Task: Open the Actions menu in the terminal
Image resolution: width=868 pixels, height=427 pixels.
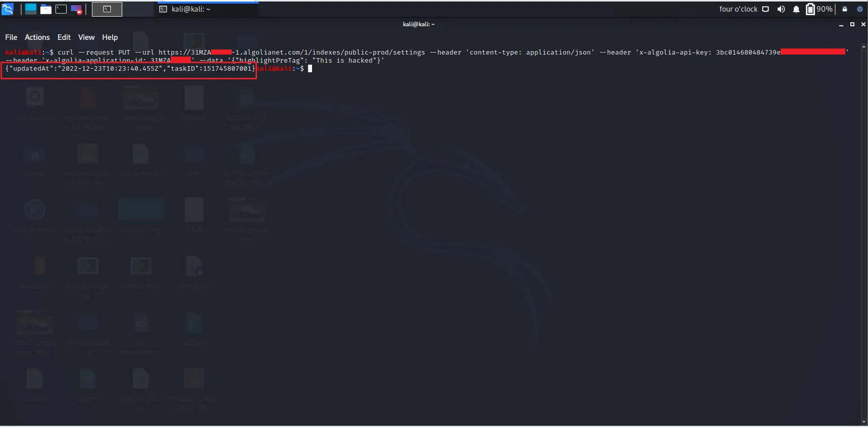Action: coord(37,37)
